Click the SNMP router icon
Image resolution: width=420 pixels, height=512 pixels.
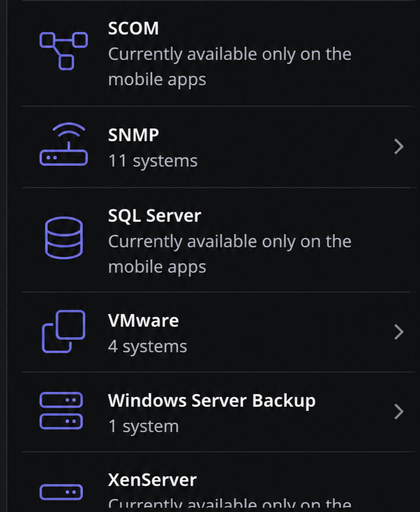coord(64,144)
